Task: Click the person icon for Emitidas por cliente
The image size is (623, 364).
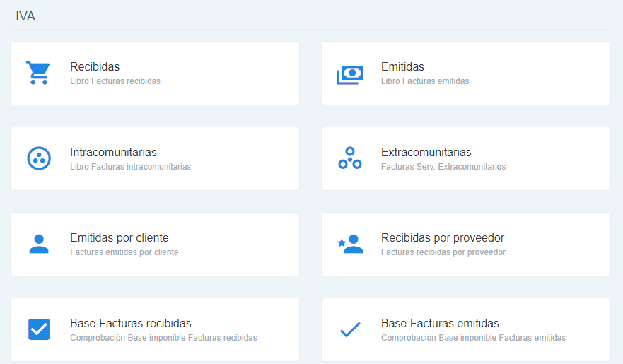Action: 38,244
